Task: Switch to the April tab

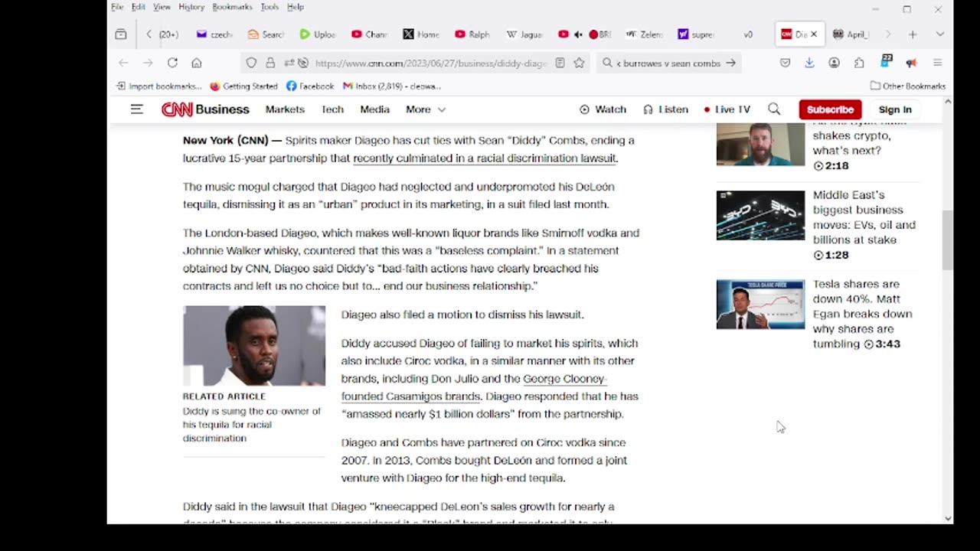Action: coord(851,34)
